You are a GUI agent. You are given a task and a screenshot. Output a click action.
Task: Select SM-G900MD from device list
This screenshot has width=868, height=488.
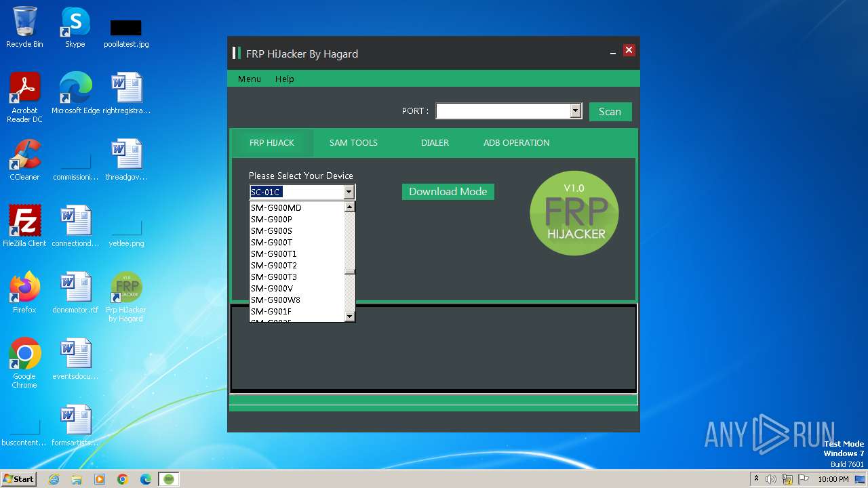pyautogui.click(x=297, y=207)
